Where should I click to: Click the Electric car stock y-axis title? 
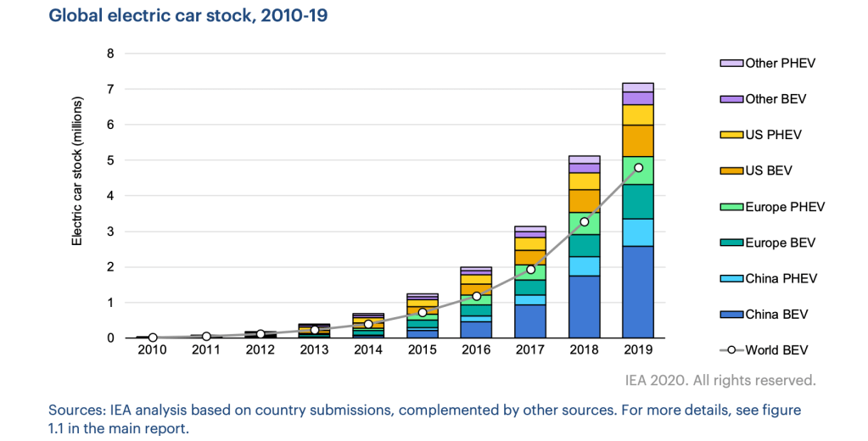76,195
